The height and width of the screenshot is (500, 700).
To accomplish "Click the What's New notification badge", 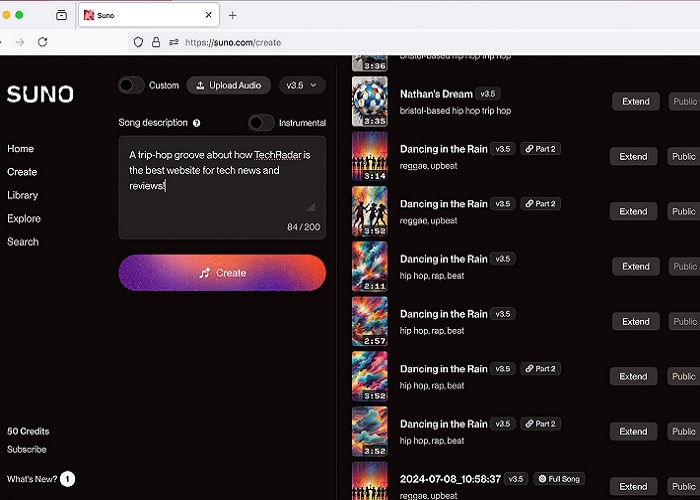I will (67, 479).
